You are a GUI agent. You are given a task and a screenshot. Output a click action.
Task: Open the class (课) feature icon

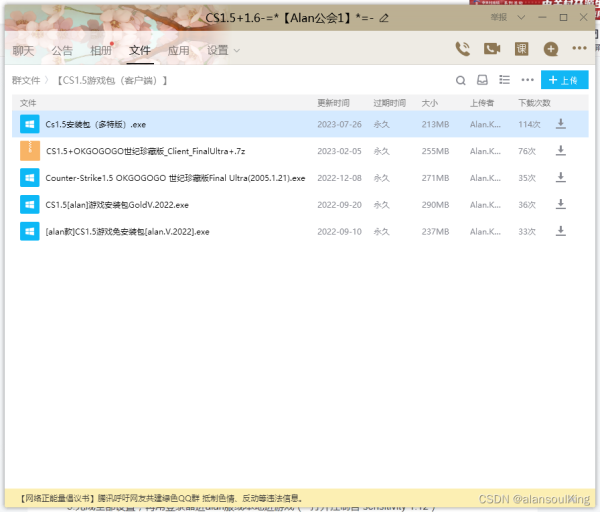[521, 49]
